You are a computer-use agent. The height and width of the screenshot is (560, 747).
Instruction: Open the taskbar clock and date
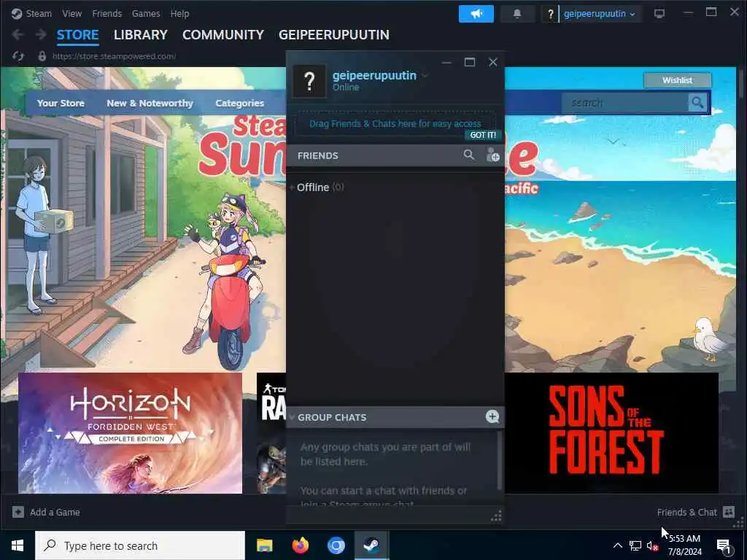coord(684,545)
